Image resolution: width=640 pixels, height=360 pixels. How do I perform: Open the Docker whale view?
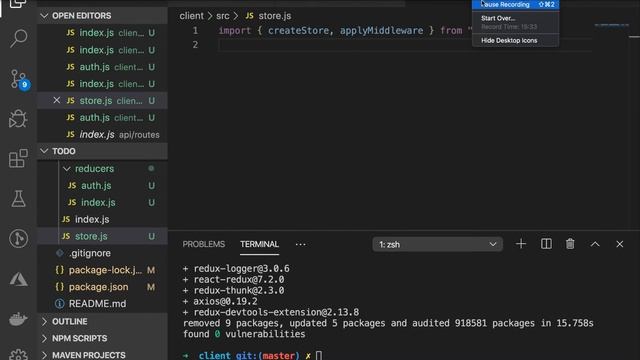click(18, 319)
